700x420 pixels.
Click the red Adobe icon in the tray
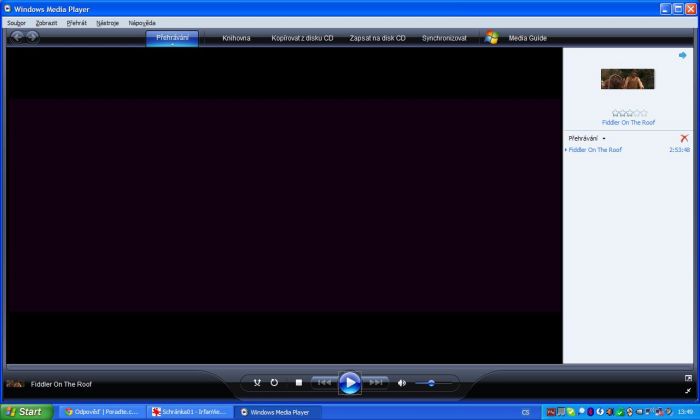point(551,412)
